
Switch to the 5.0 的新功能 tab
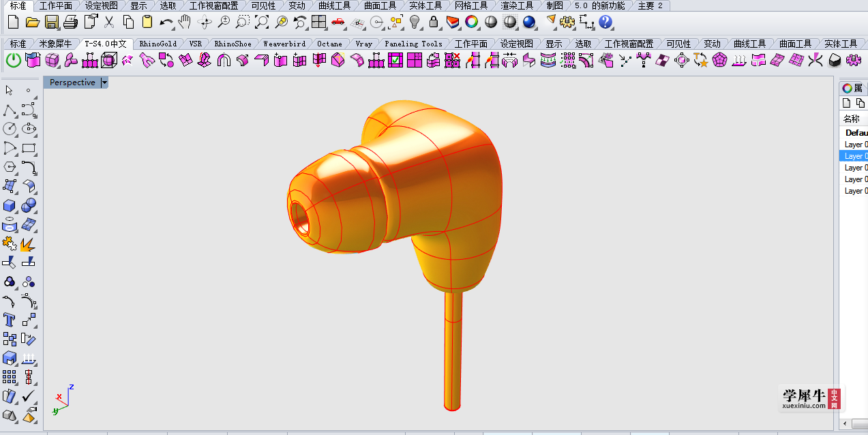pyautogui.click(x=599, y=5)
